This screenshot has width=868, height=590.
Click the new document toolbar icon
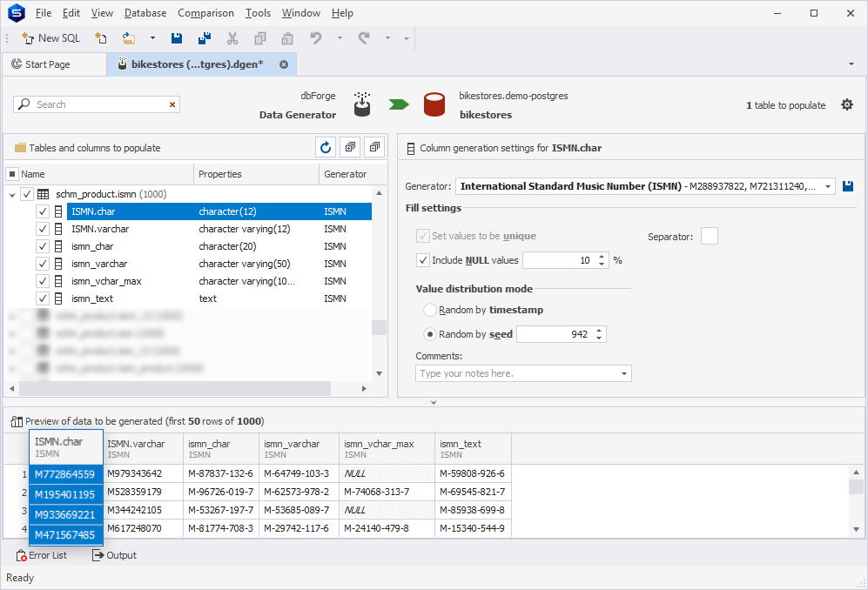click(101, 38)
